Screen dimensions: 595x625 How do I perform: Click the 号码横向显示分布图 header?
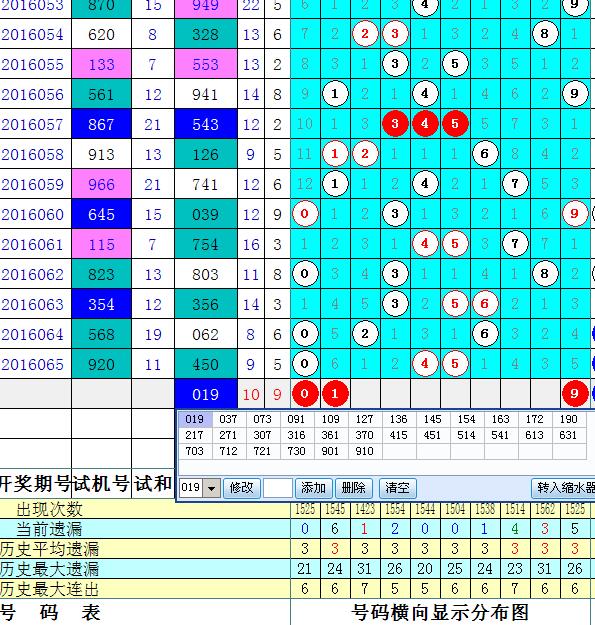(440, 613)
